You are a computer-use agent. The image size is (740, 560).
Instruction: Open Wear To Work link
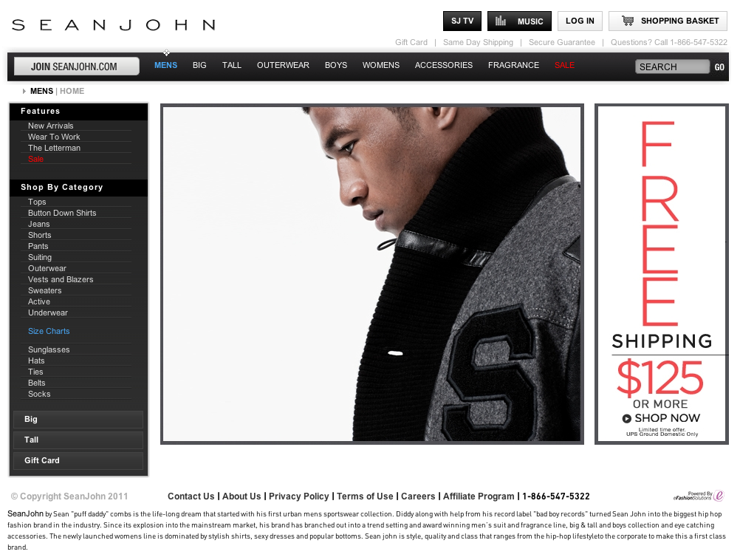tap(54, 137)
